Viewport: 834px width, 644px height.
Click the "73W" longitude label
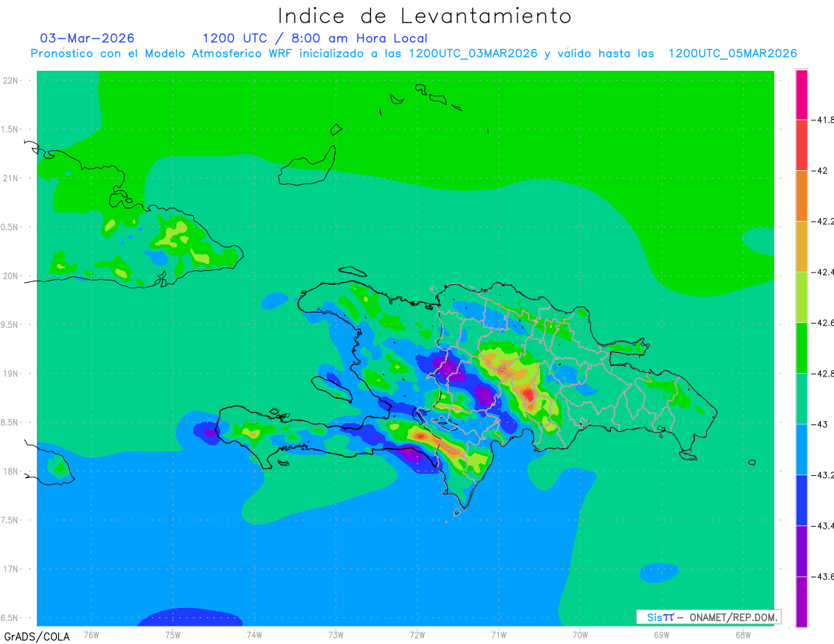pyautogui.click(x=336, y=634)
